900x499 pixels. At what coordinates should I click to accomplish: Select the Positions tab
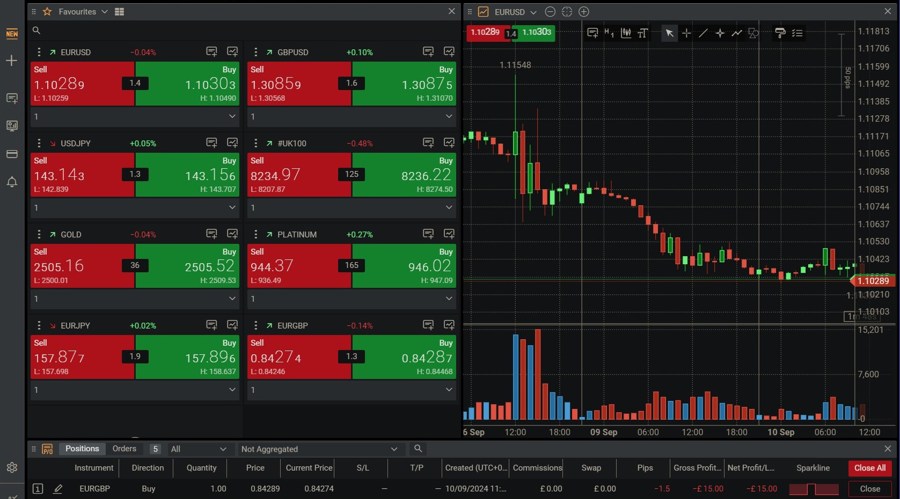[82, 449]
